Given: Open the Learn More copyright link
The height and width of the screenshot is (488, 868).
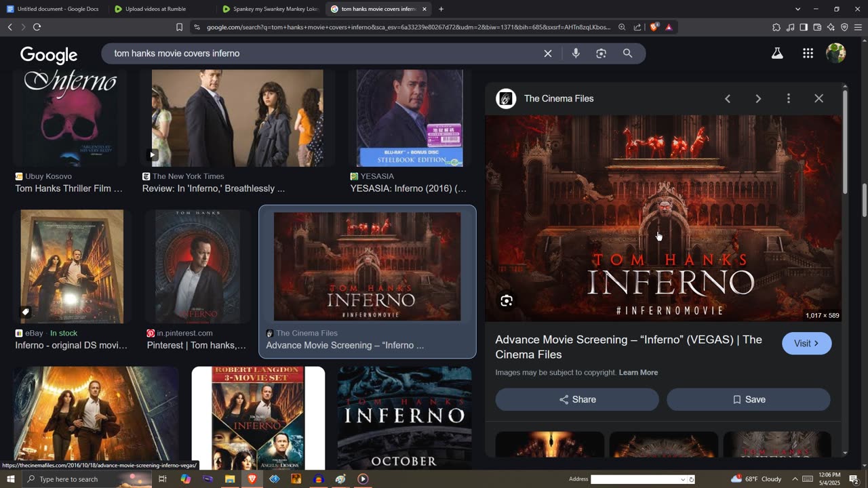Looking at the screenshot, I should pos(638,373).
